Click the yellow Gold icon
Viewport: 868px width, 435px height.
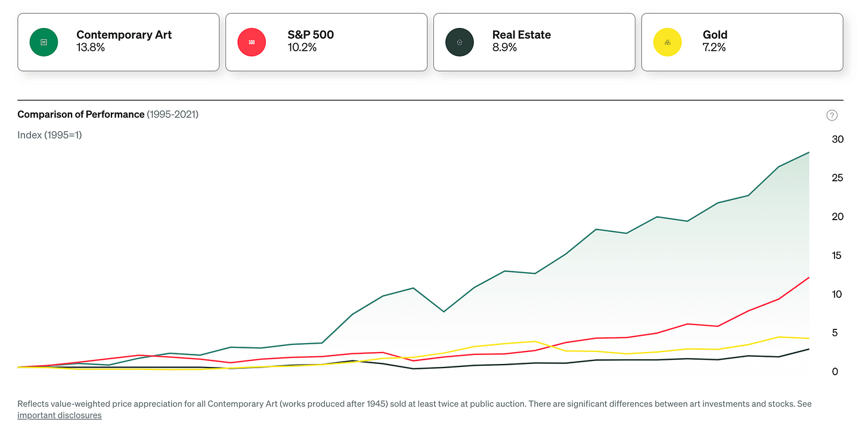[668, 42]
